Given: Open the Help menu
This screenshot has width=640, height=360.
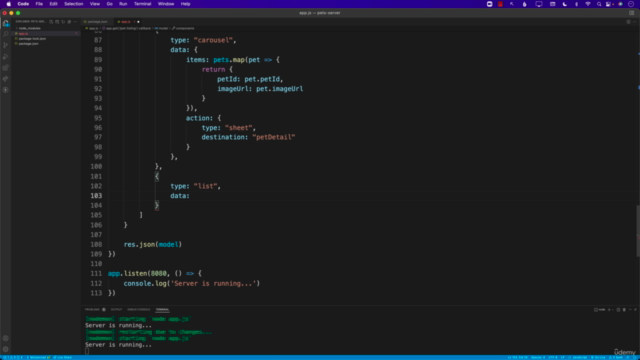Looking at the screenshot, I should pos(185,4).
